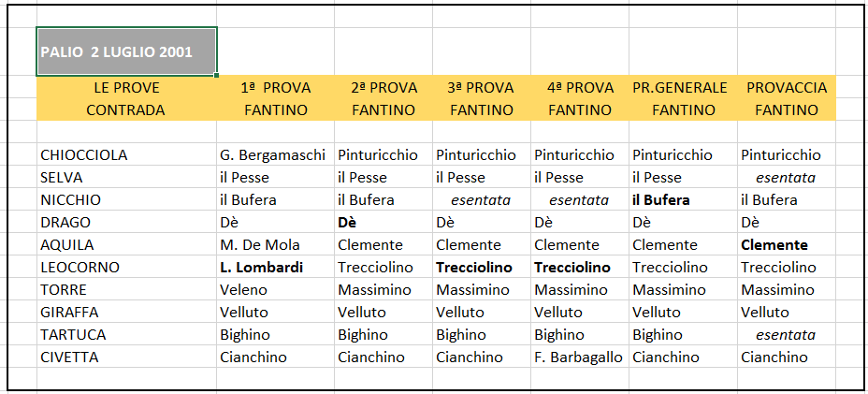Click the bold Dè cell under 2ª PROVA

(x=383, y=223)
